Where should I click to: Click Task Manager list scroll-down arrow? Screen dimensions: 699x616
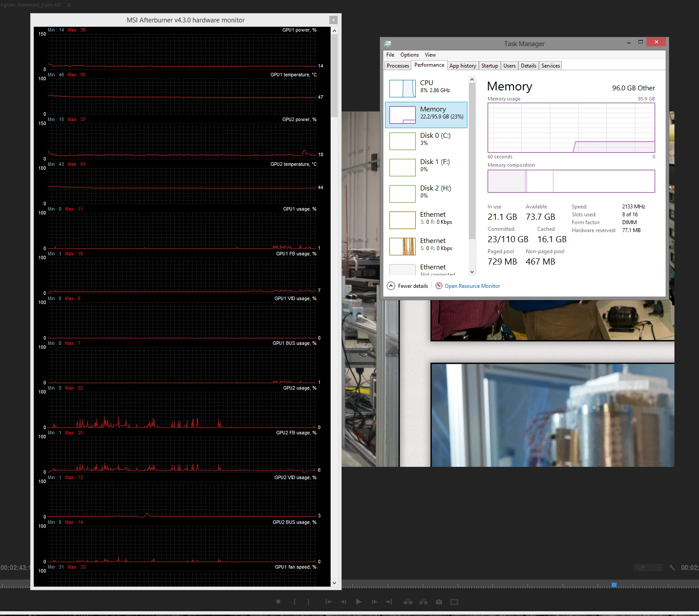[472, 272]
